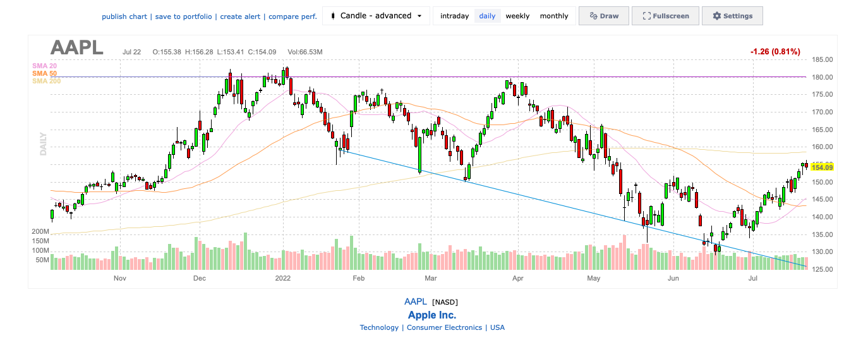Switch to weekly timeframe

517,16
